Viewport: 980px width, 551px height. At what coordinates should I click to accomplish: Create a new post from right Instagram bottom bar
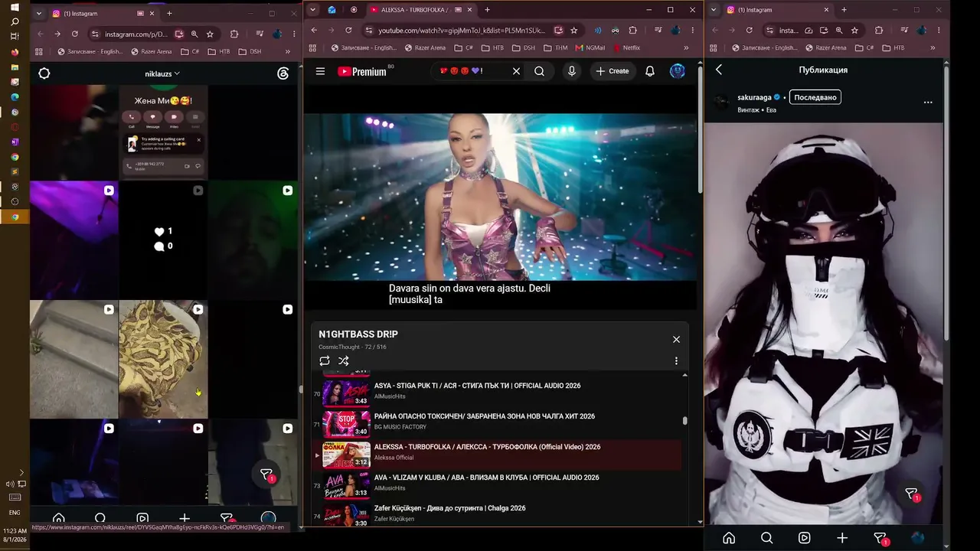click(x=842, y=538)
